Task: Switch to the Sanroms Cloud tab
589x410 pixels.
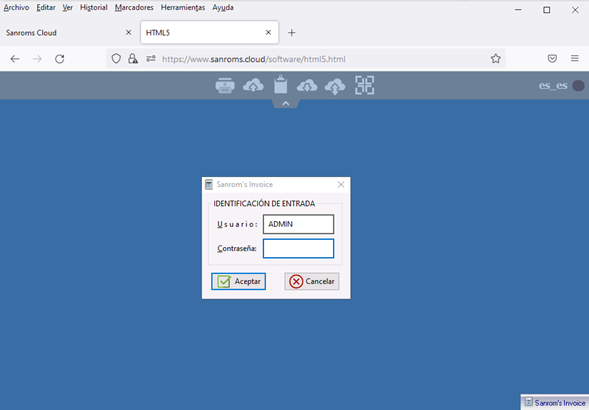Action: tap(69, 33)
